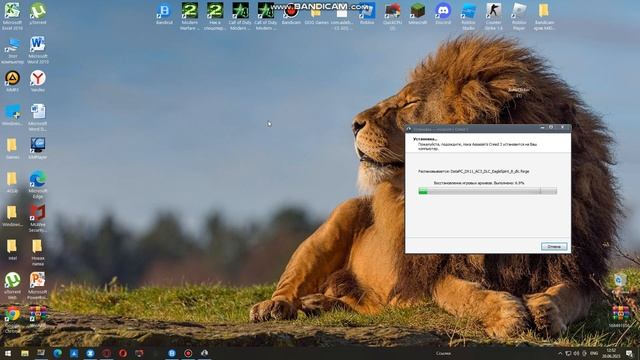The height and width of the screenshot is (360, 640).
Task: Select the KMPlayer desktop shortcut
Action: [38, 148]
